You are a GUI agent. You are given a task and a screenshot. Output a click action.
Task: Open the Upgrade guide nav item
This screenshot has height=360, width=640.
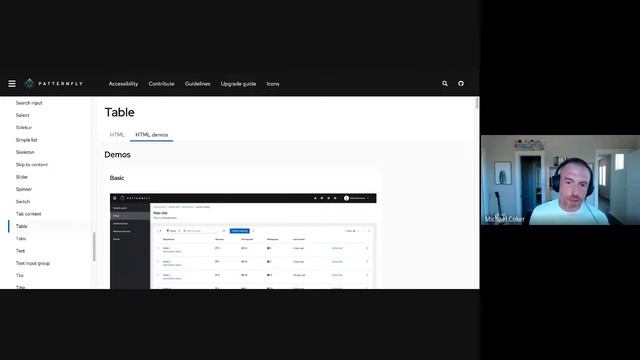(x=238, y=84)
